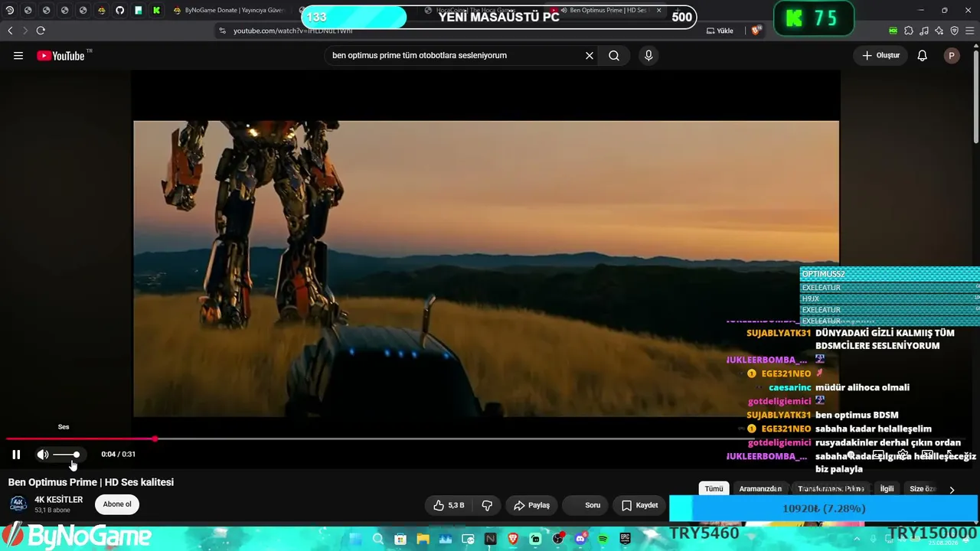Image resolution: width=980 pixels, height=551 pixels.
Task: Close the Ben Optimus Prime tab
Action: (x=658, y=10)
